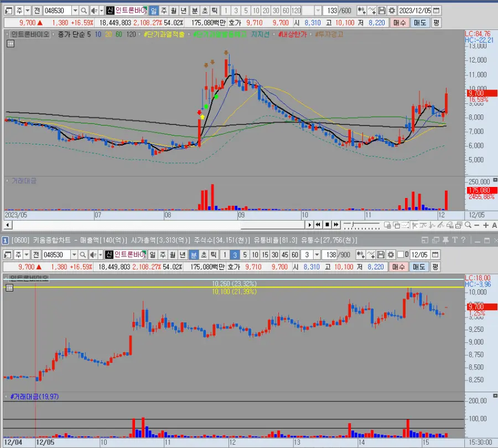Screen dimensions: 498x448
Task: Open the calendar picker next to 2023/12/05
Action: click(437, 11)
